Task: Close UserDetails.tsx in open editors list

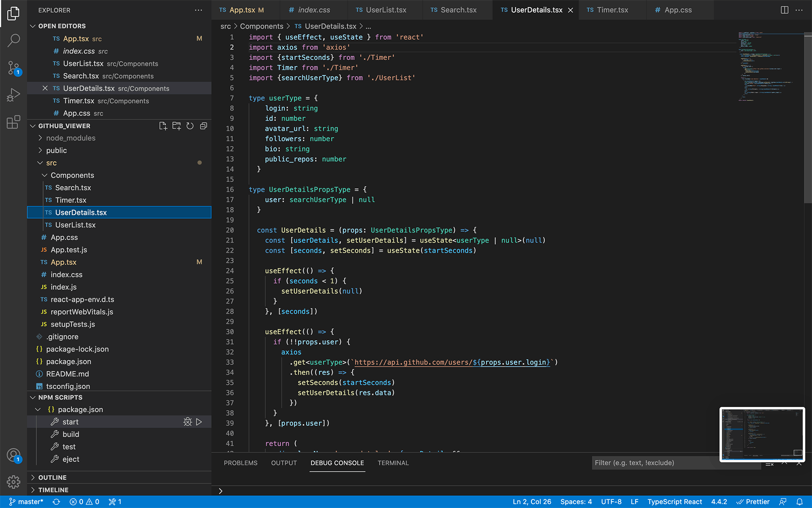Action: point(45,89)
